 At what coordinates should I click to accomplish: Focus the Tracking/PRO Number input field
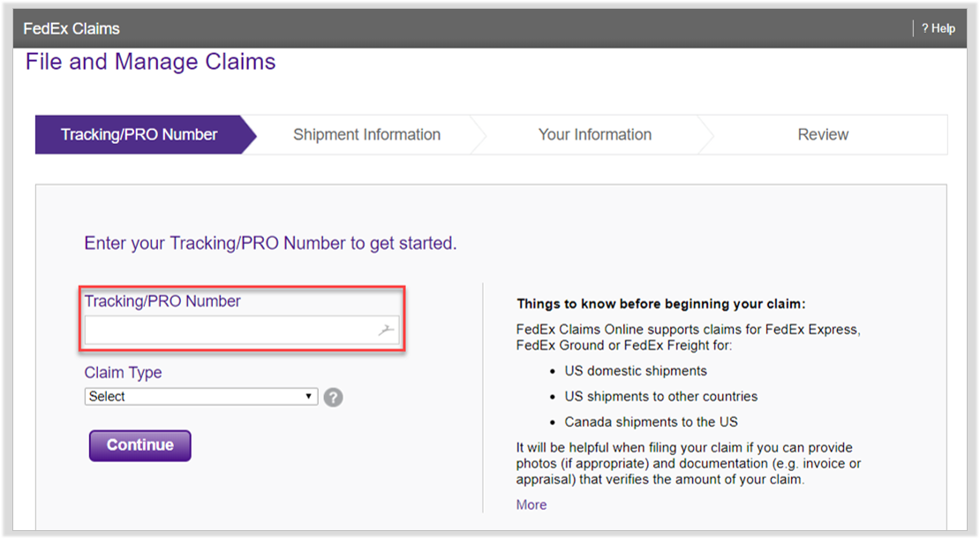(230, 330)
